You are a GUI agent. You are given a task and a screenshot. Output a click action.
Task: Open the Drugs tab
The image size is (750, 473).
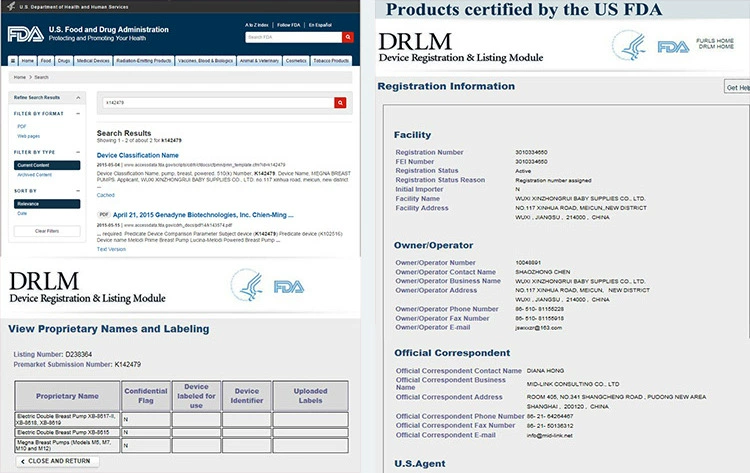(x=64, y=61)
